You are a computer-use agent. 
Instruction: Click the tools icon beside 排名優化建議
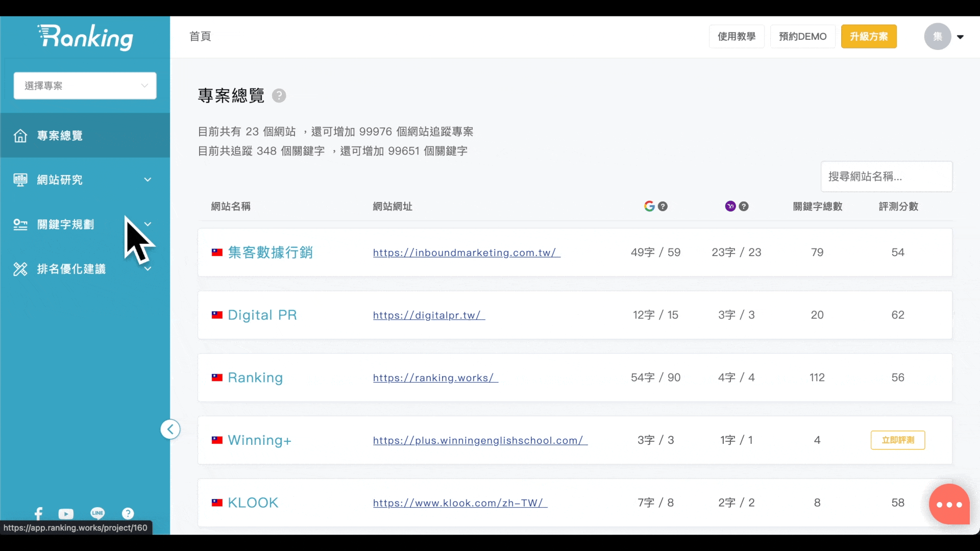[20, 269]
